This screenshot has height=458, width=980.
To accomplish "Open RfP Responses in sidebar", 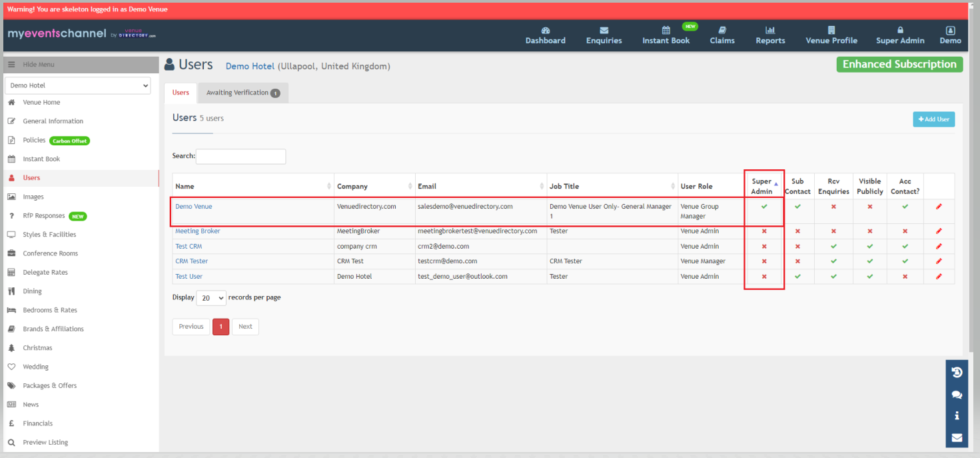I will (x=44, y=216).
